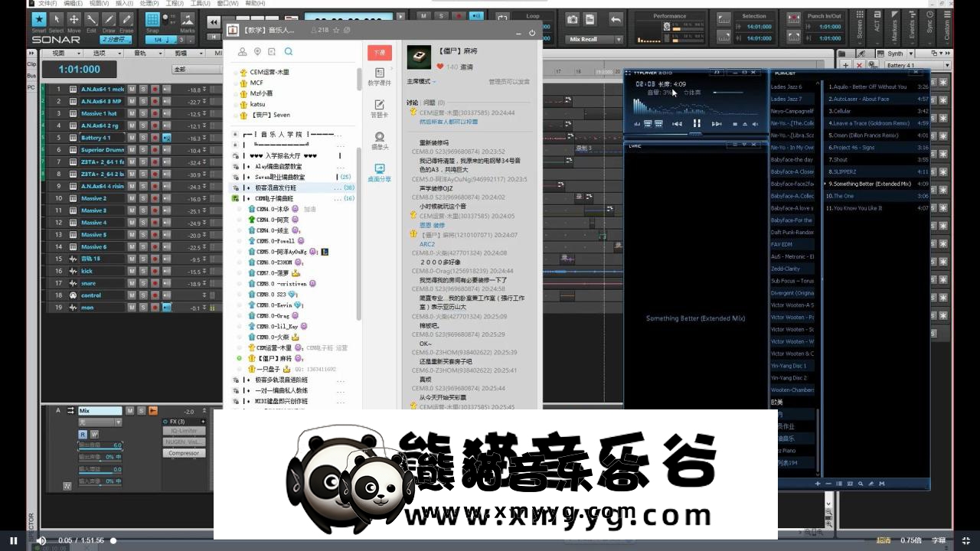Open 教学课件 courseware panel
The height and width of the screenshot is (551, 980).
pyautogui.click(x=379, y=77)
